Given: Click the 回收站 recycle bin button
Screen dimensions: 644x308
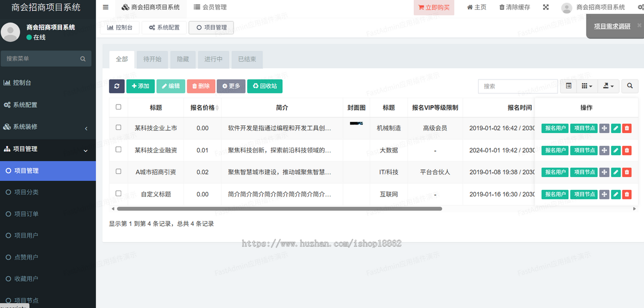Looking at the screenshot, I should pyautogui.click(x=265, y=86).
